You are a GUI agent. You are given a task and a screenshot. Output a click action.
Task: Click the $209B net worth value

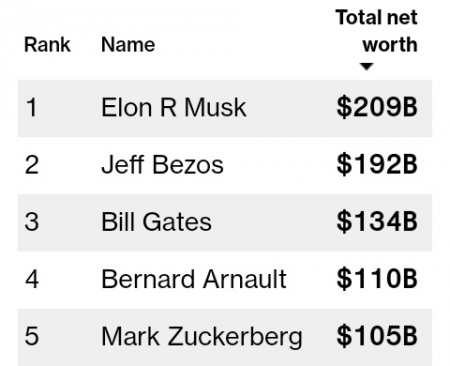pyautogui.click(x=377, y=107)
